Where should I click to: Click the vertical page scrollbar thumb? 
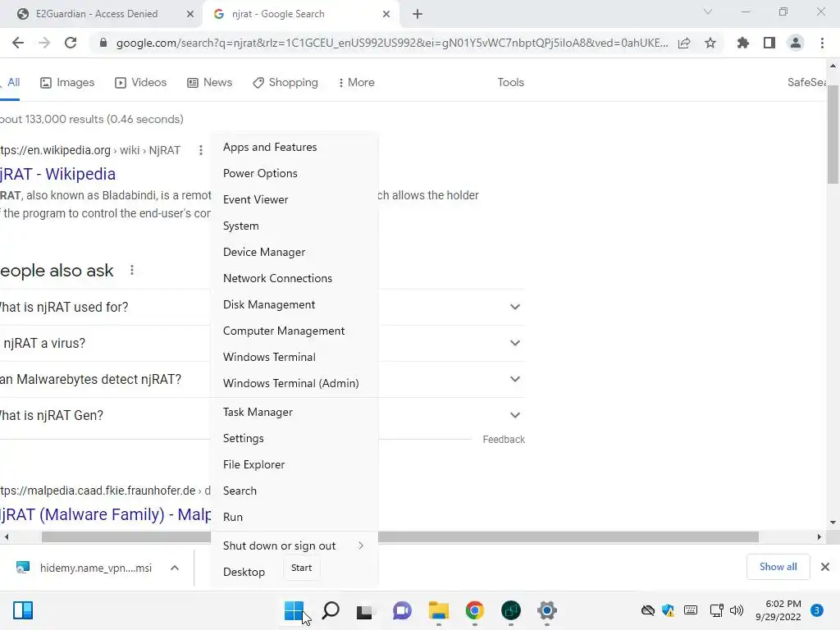[833, 134]
